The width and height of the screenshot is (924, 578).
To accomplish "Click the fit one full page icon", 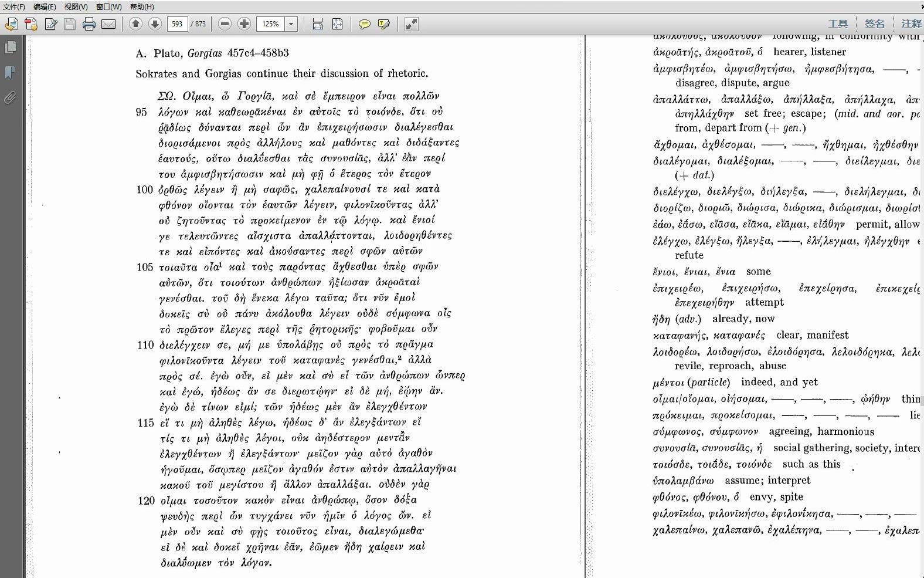I will point(337,24).
